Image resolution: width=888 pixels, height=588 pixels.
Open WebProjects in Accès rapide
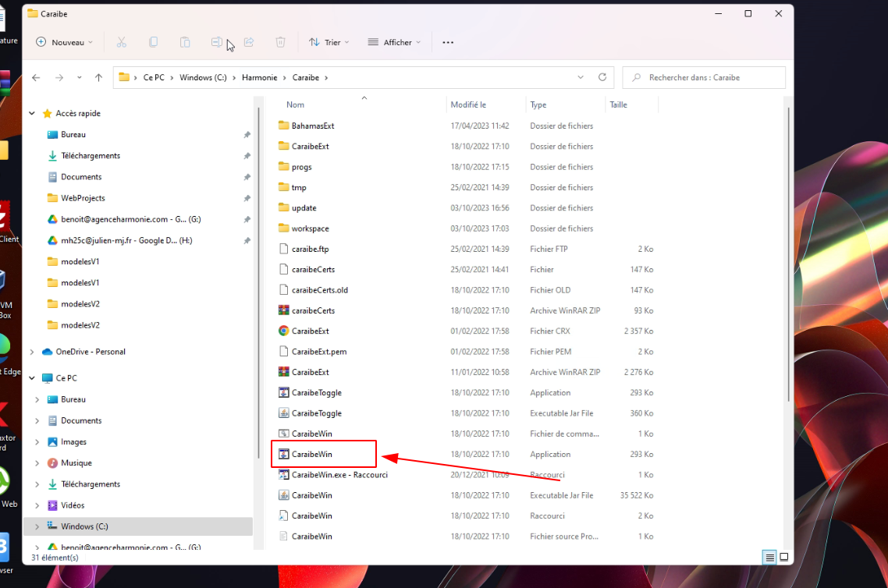click(83, 198)
